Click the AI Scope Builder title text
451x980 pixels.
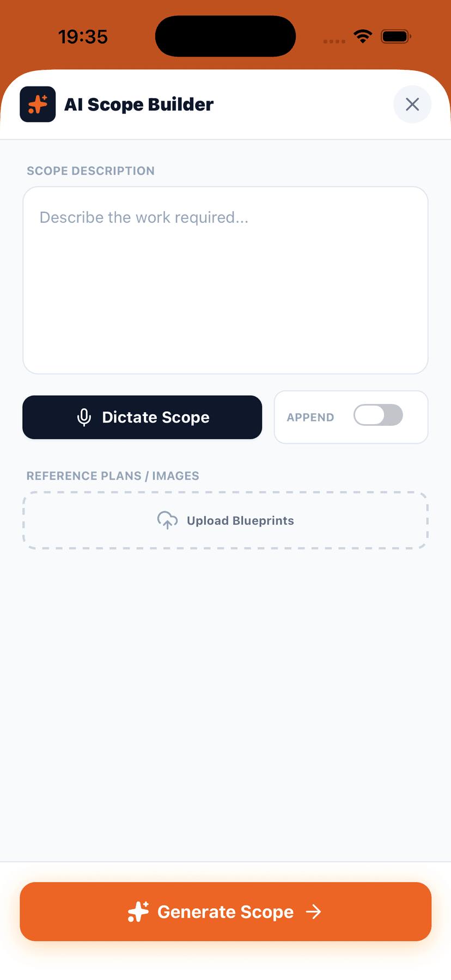click(138, 104)
